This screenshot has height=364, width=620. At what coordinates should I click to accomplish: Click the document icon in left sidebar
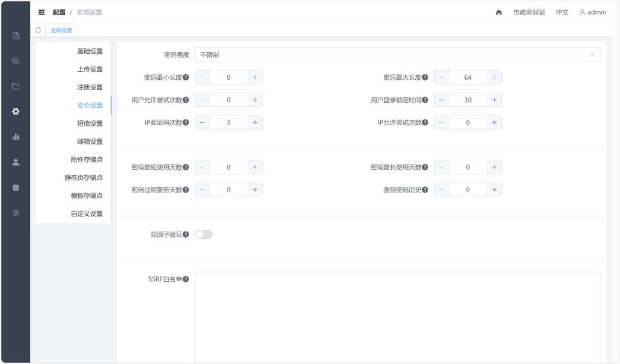[16, 36]
